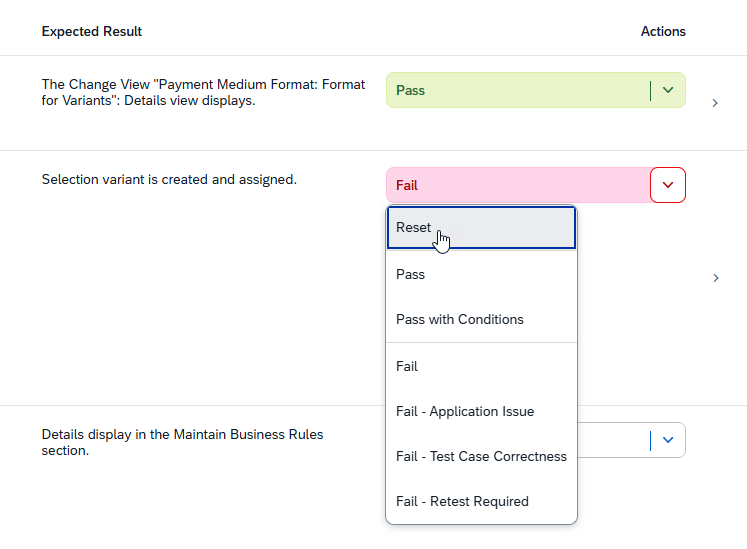Choose Reset in the status list
Viewport: 747px width, 549px height.
click(x=481, y=228)
